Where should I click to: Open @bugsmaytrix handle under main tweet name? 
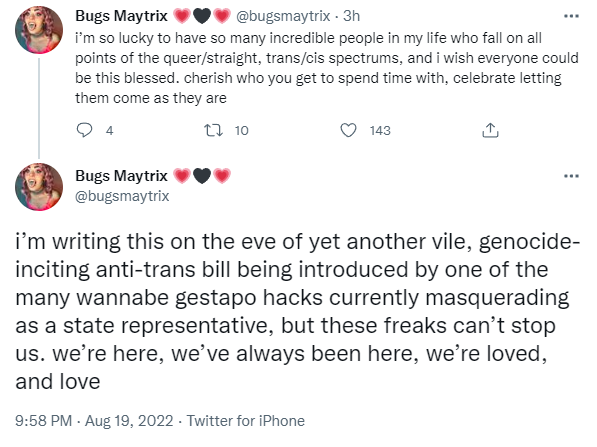click(x=122, y=196)
